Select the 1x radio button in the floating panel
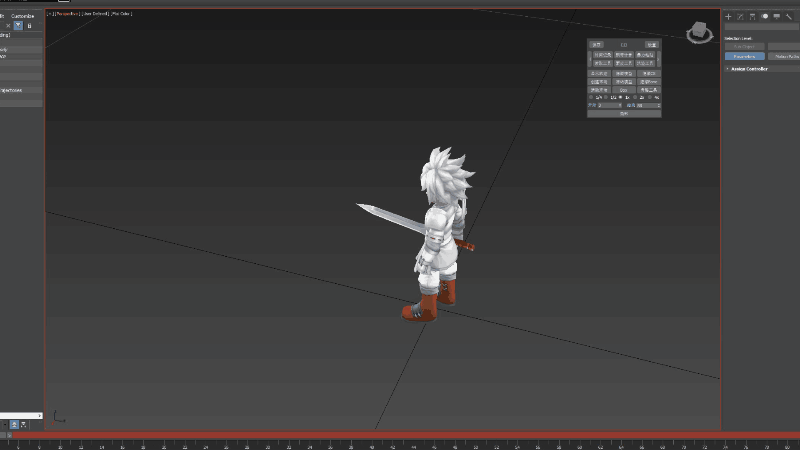The image size is (800, 450). tap(620, 97)
